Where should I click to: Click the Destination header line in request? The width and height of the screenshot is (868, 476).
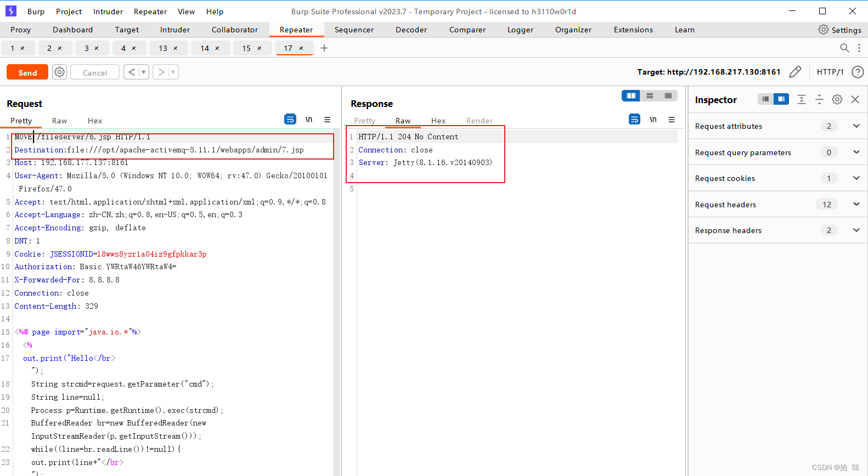159,150
